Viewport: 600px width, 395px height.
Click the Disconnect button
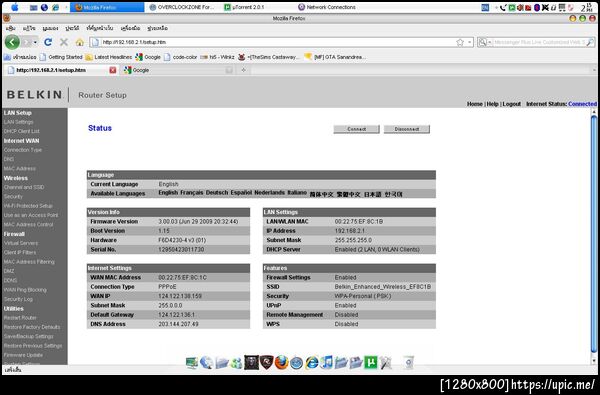click(407, 129)
